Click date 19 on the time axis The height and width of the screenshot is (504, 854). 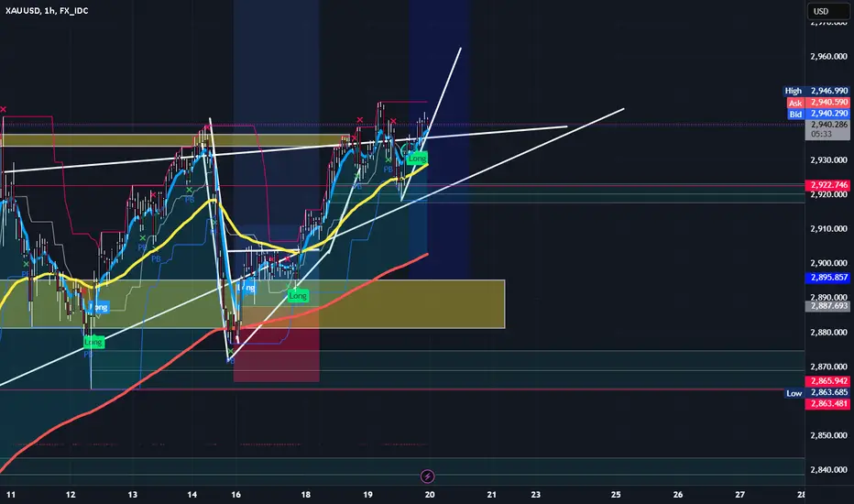(x=367, y=495)
